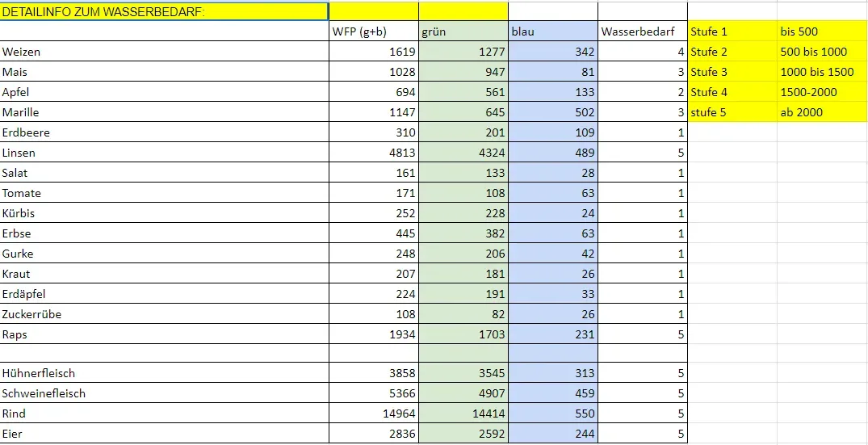The height and width of the screenshot is (445, 868).
Task: Click the Wasserbedarf column header cell
Action: pos(643,31)
